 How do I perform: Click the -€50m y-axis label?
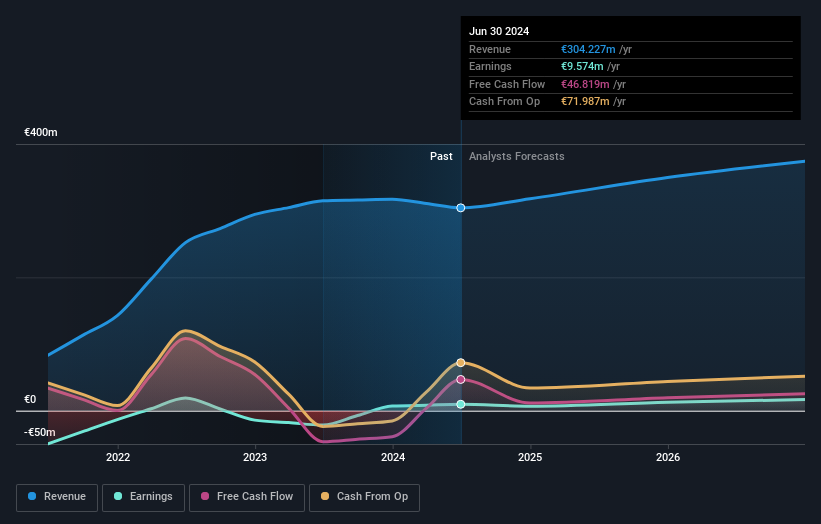pos(40,432)
